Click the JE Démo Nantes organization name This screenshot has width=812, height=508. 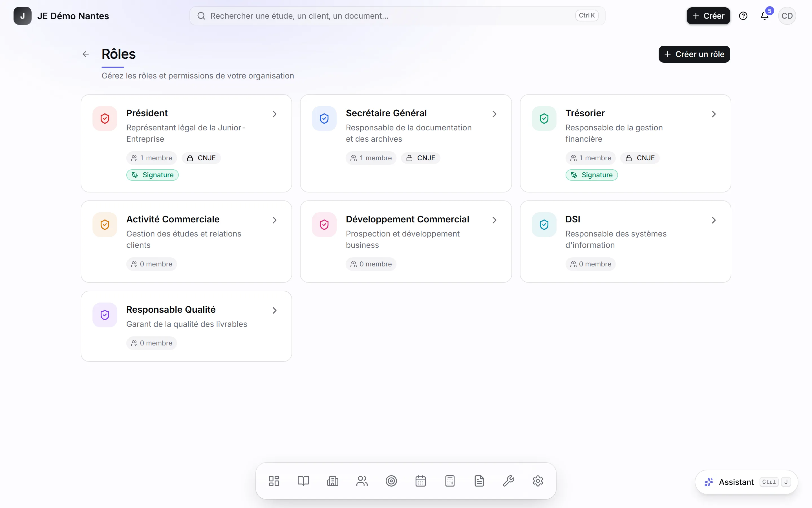[x=73, y=16]
